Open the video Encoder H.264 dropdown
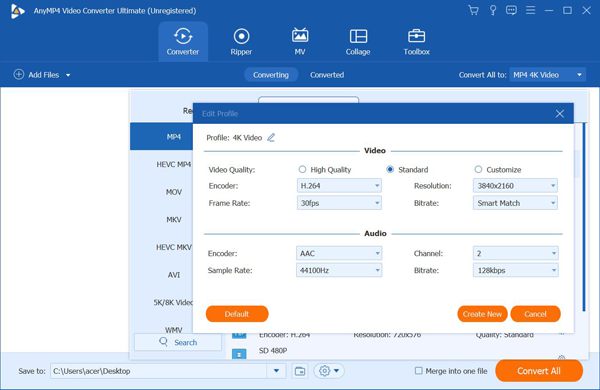 click(339, 186)
